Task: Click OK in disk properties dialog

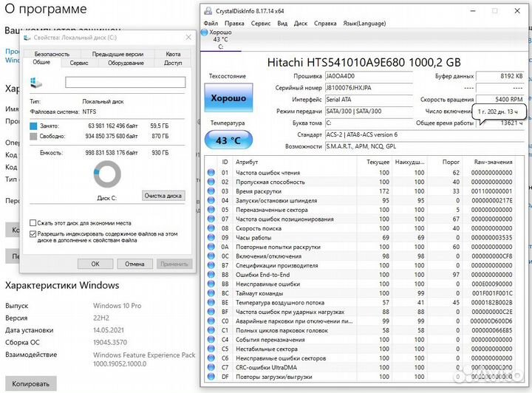Action: click(x=95, y=264)
